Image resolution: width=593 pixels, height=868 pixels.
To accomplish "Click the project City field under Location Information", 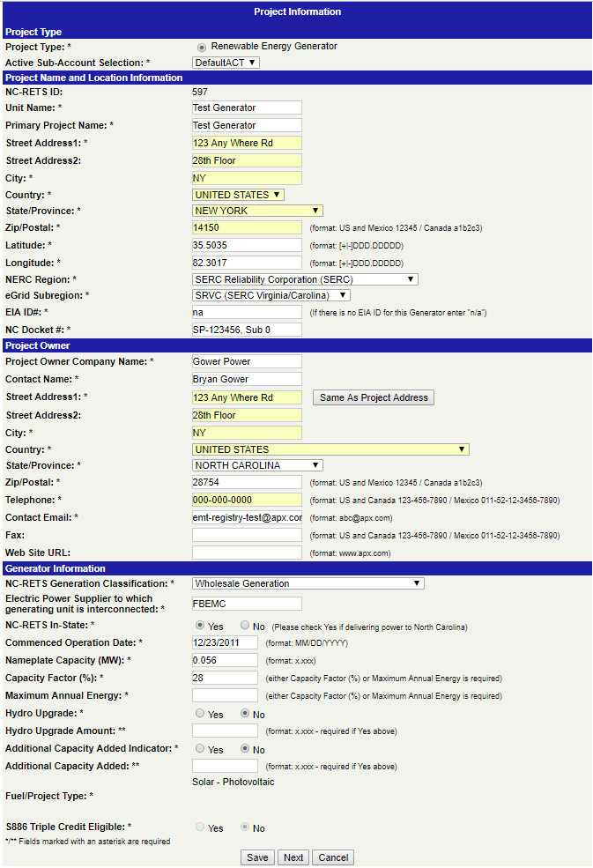I will 247,178.
